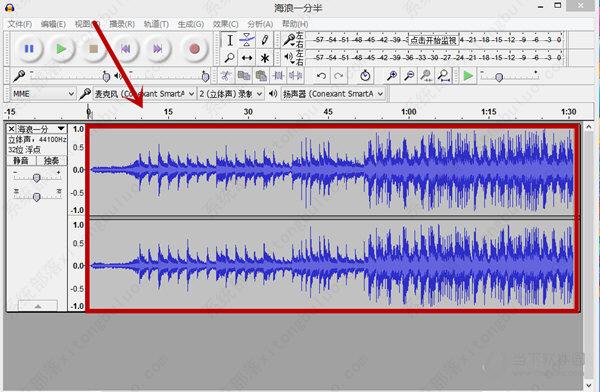Start recording with the red Record button
The width and height of the screenshot is (600, 392).
coord(194,49)
